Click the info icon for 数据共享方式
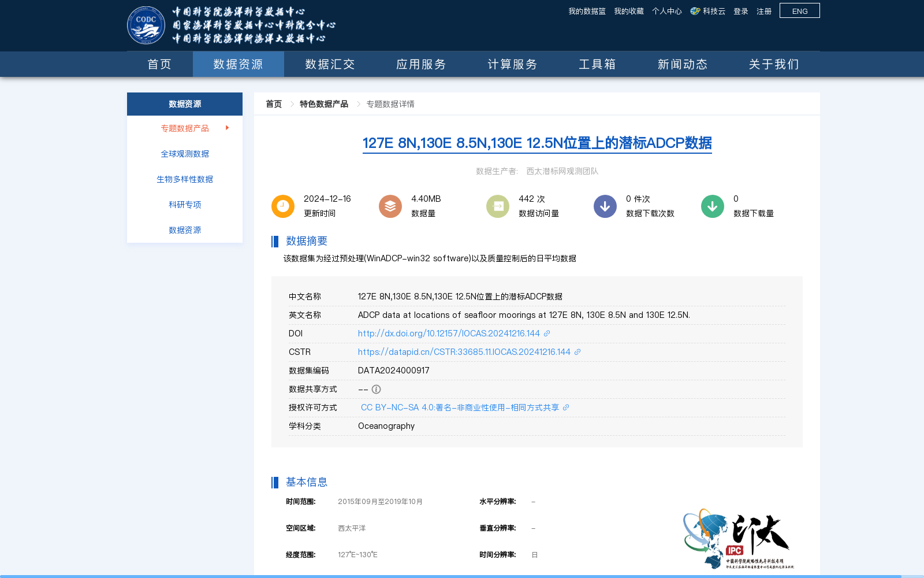 pos(377,389)
